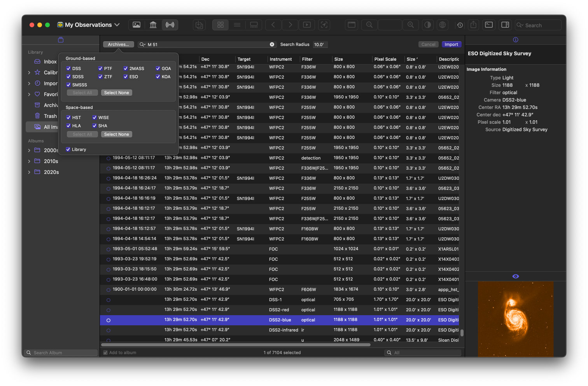
Task: Expand the 2020s album folder
Action: pos(29,172)
